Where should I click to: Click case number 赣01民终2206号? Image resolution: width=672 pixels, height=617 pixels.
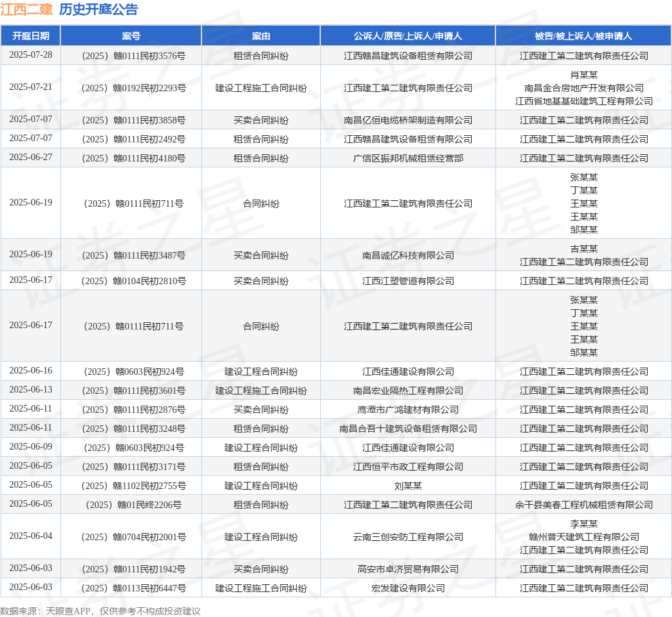point(134,505)
